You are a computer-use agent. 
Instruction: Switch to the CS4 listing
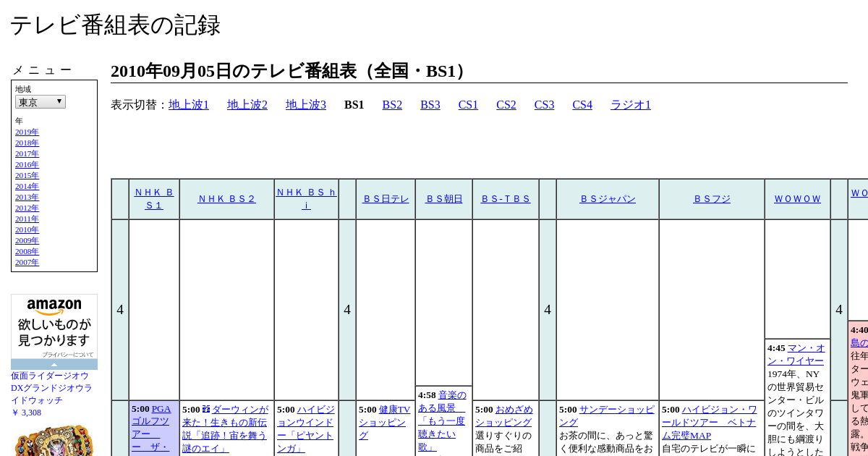coord(582,105)
